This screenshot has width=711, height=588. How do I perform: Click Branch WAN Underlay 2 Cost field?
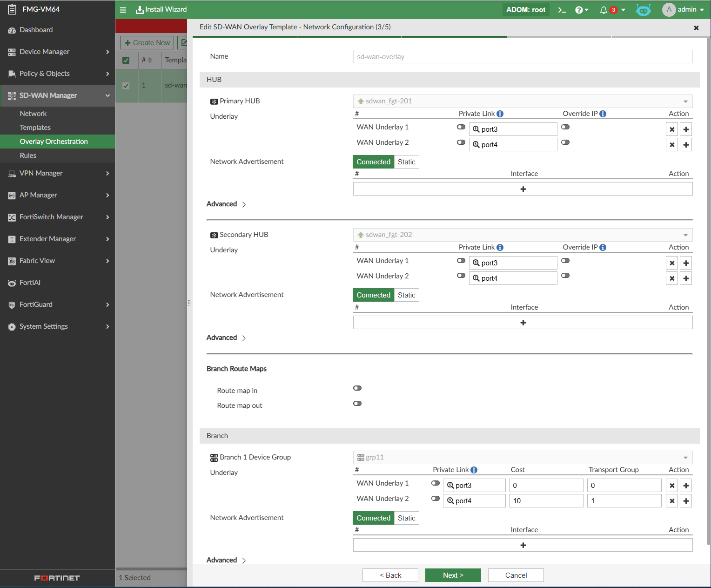[x=546, y=501]
